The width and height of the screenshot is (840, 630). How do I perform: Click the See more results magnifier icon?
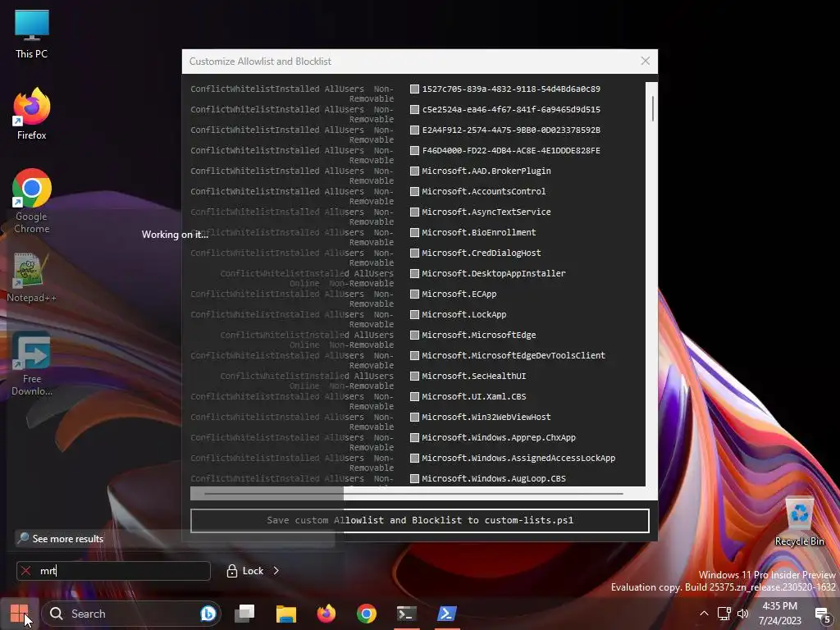(x=23, y=538)
